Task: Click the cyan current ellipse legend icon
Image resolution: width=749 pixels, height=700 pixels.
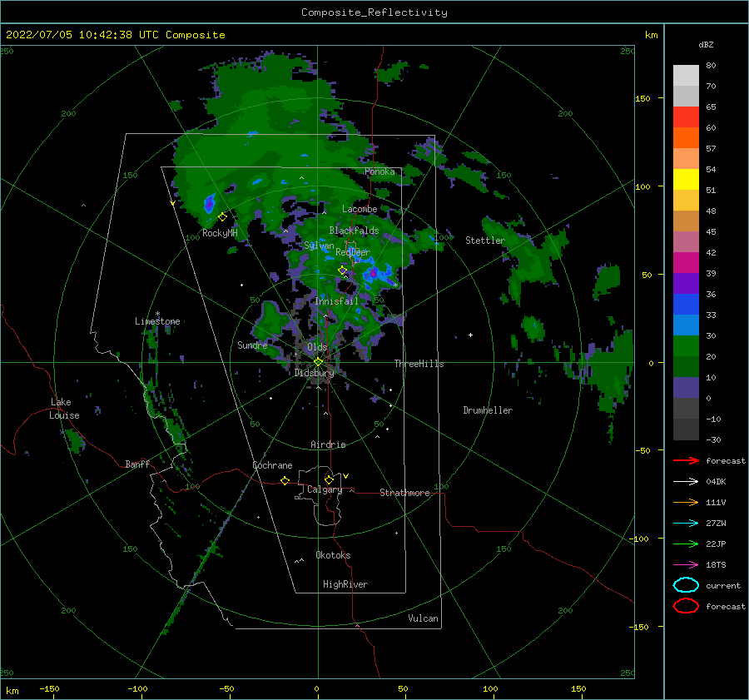Action: 686,585
